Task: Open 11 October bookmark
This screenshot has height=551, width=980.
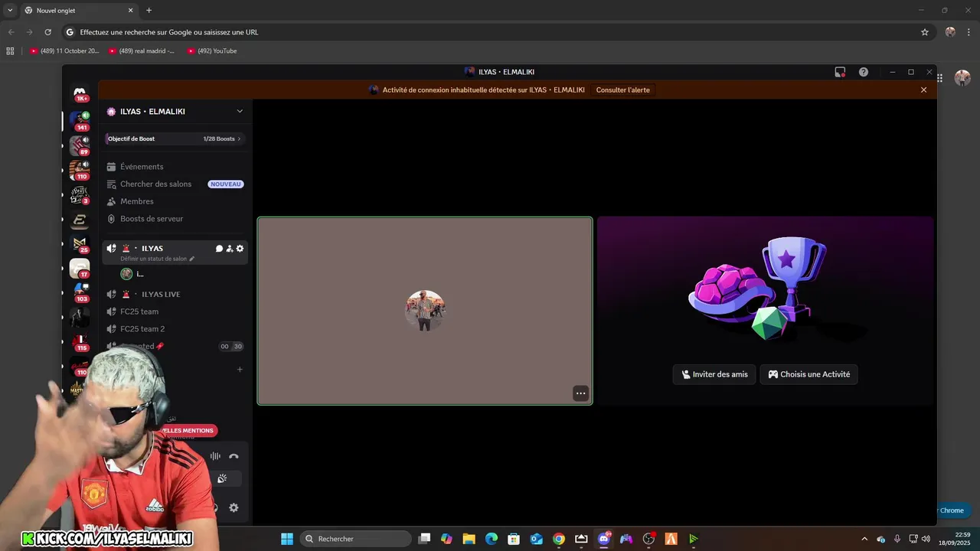Action: [64, 51]
